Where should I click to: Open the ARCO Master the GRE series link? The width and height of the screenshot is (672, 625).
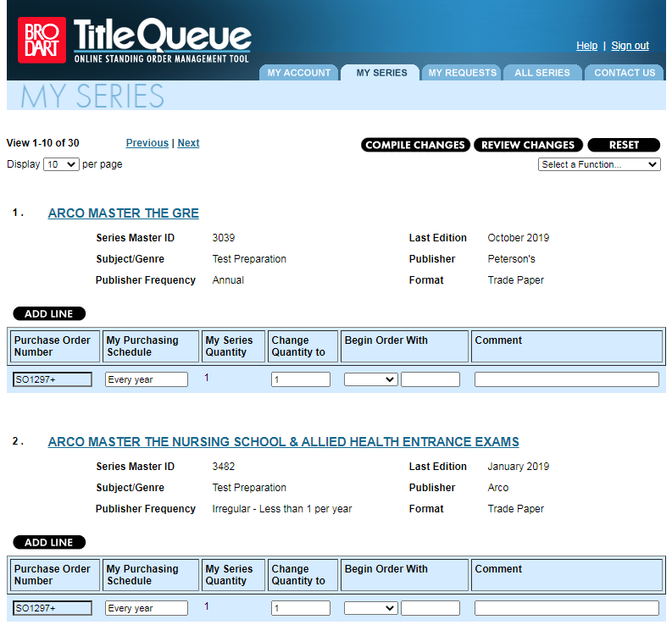pos(124,213)
